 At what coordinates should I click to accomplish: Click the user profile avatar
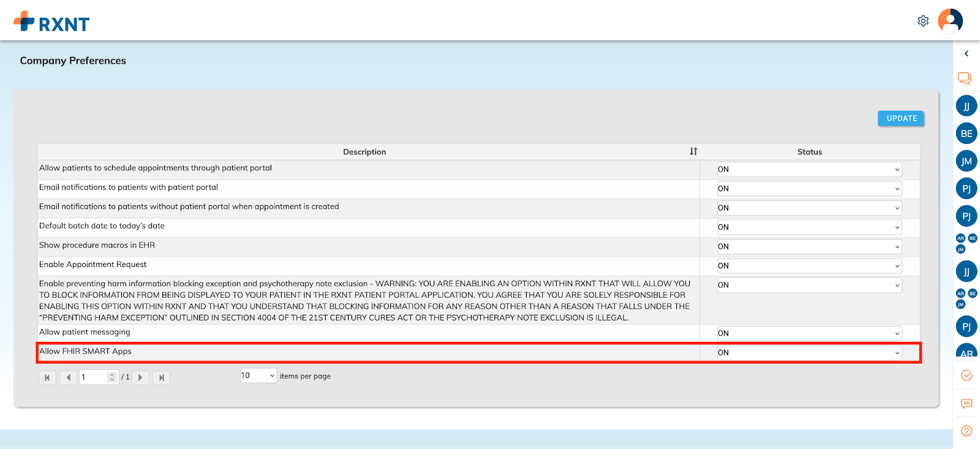950,21
